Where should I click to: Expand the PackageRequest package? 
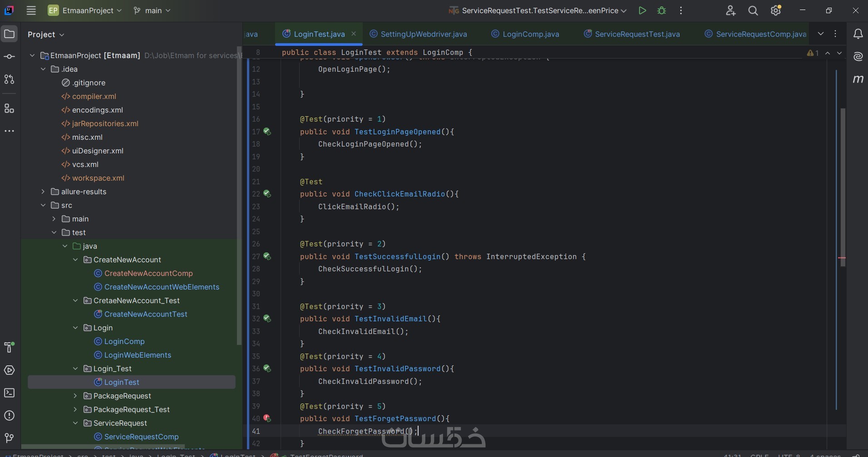75,396
